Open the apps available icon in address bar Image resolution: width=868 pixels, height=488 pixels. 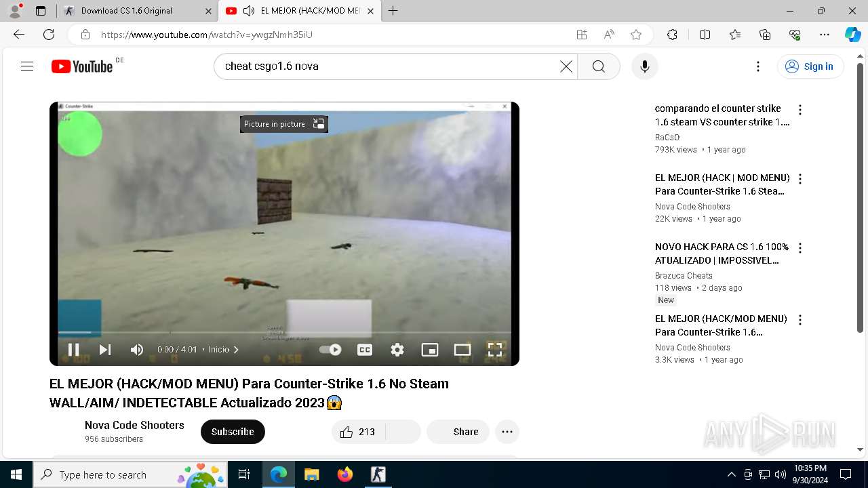[582, 35]
